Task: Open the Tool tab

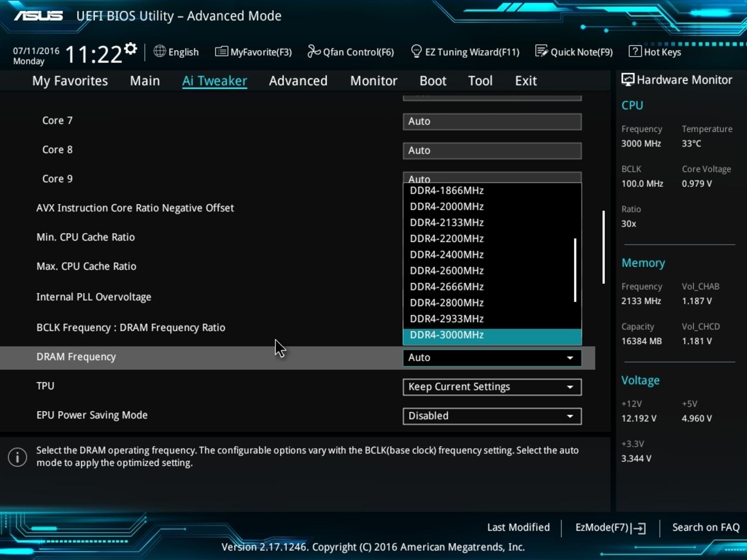Action: pyautogui.click(x=480, y=81)
